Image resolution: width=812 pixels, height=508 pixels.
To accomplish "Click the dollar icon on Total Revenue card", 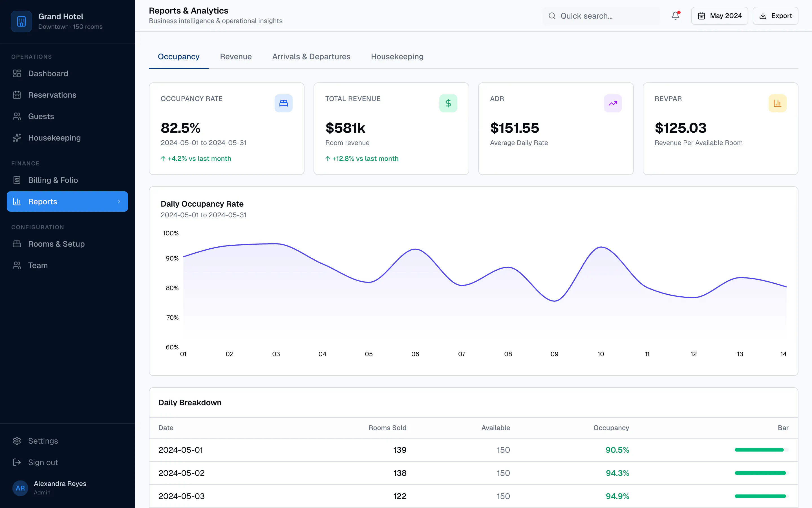I will [x=448, y=103].
